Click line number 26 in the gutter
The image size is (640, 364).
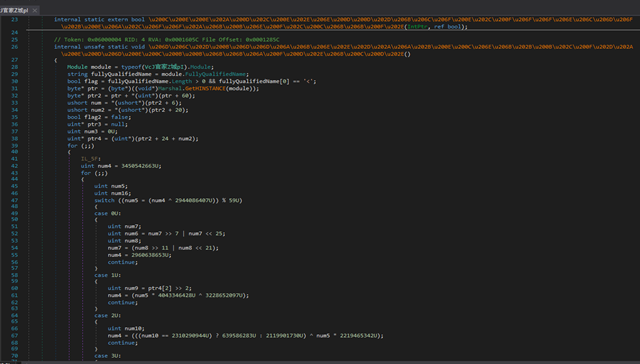pyautogui.click(x=15, y=47)
